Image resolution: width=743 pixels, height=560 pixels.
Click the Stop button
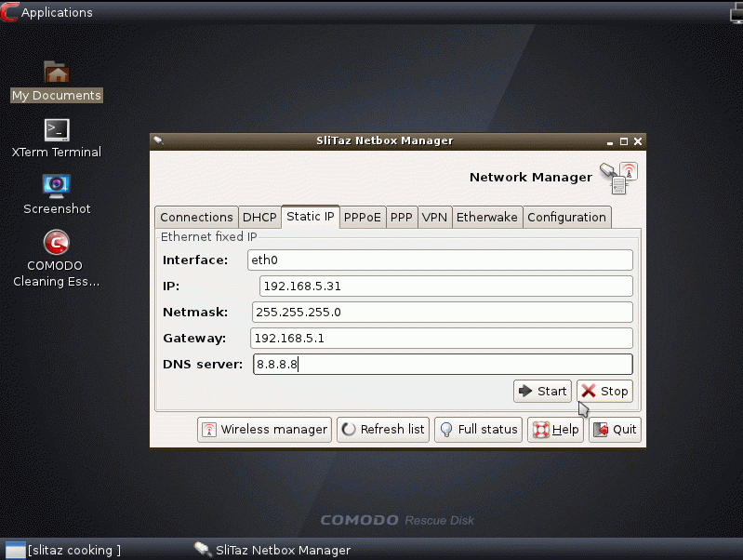605,392
